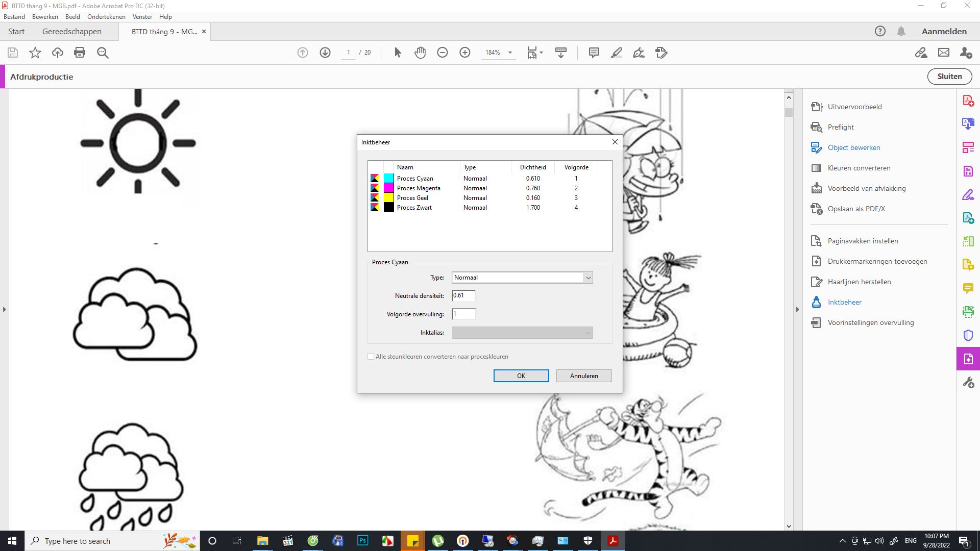Open the Bewerken menu

[x=45, y=16]
